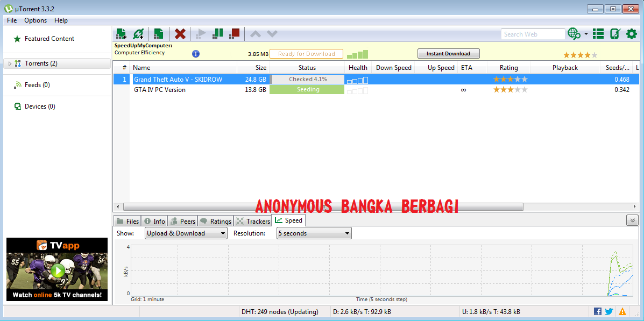Click the Add Torrent toolbar icon
This screenshot has height=321, width=644.
click(x=122, y=34)
